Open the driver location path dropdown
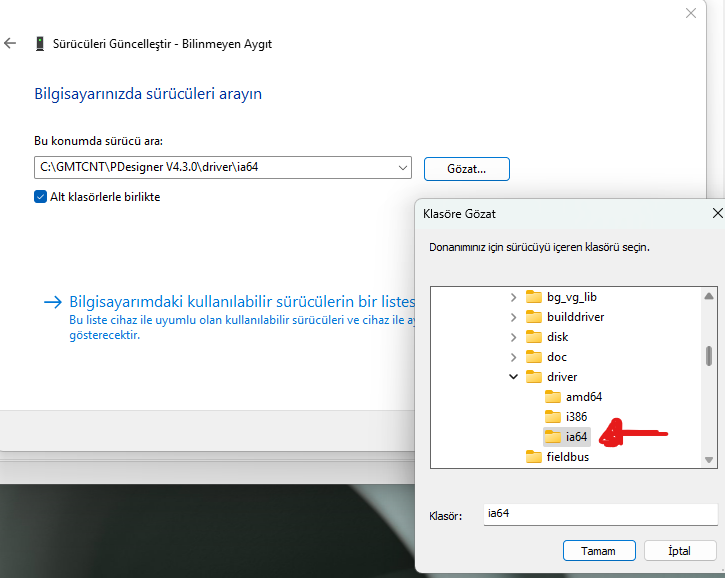725x578 pixels. [403, 167]
